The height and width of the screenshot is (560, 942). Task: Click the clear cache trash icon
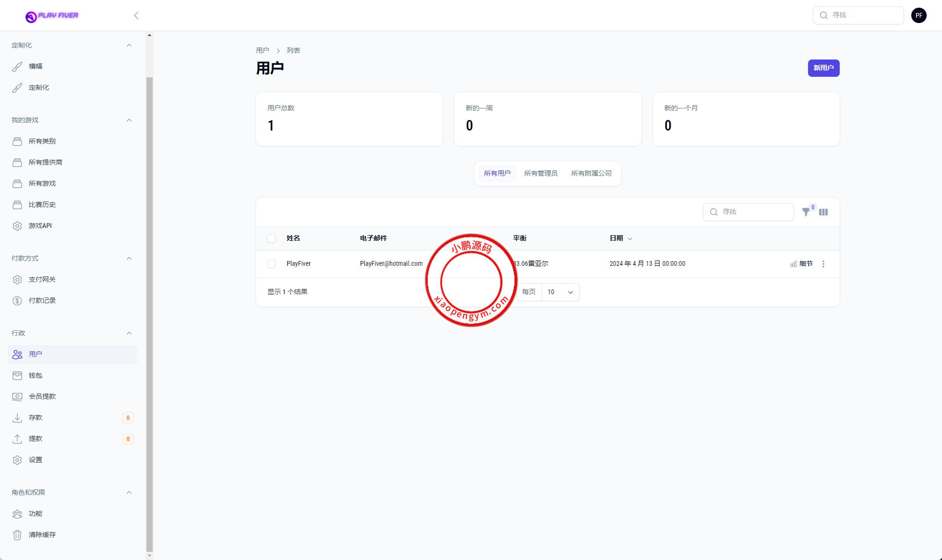[x=17, y=535]
